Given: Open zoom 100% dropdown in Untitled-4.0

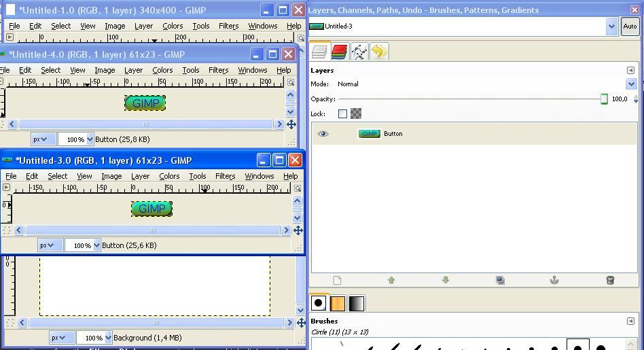Looking at the screenshot, I should coord(90,139).
